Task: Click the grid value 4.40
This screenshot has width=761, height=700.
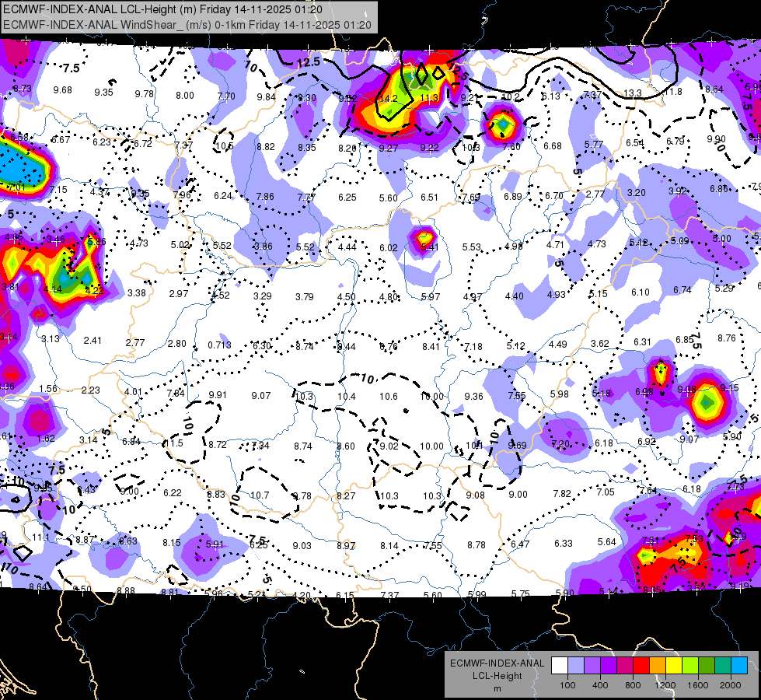Action: [x=515, y=296]
